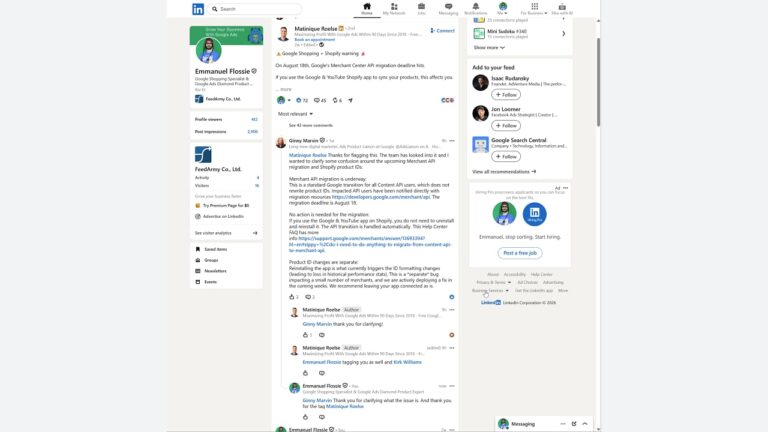Viewport: 768px width, 432px height.
Task: Open Messaging overlay options ellipsis
Action: pos(563,424)
